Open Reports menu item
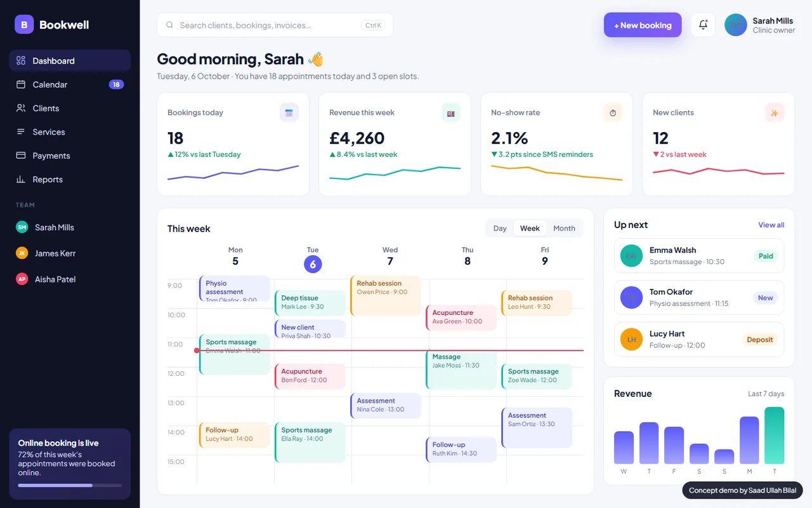This screenshot has height=508, width=812. coord(70,180)
